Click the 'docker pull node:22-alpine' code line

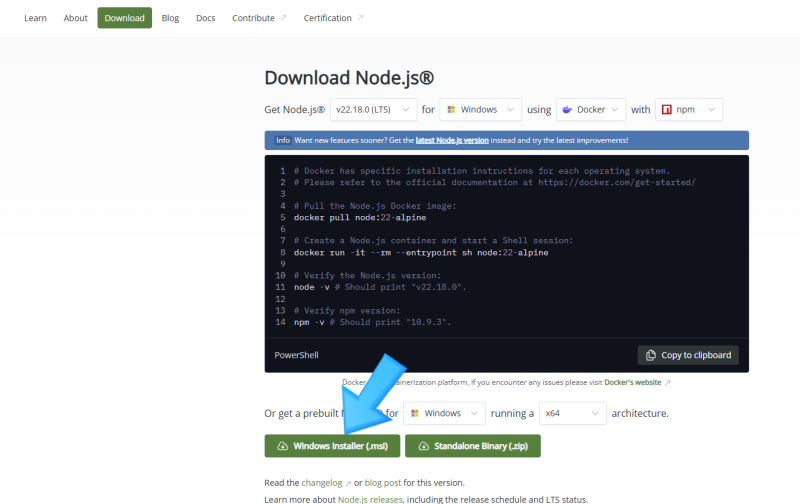coord(360,218)
